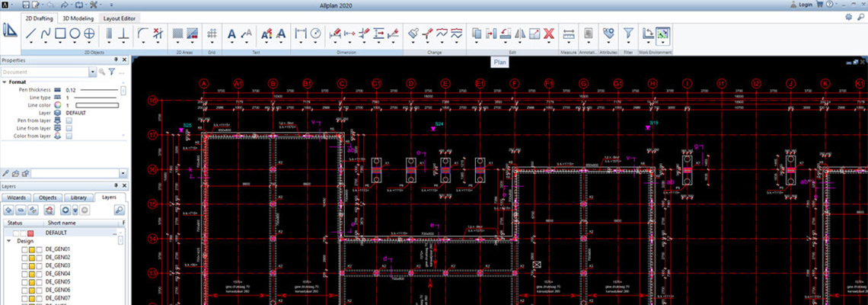Select the Hatching area tool
868x305 pixels.
[177, 34]
